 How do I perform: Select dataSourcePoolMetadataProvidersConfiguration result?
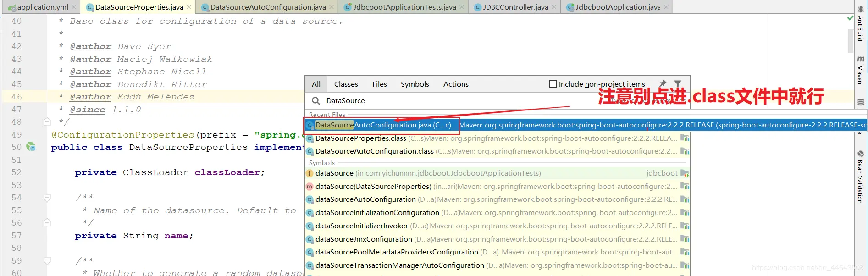point(498,252)
